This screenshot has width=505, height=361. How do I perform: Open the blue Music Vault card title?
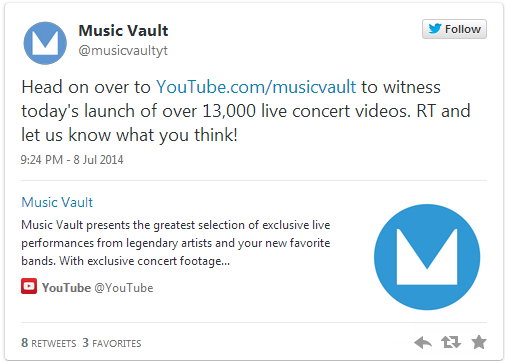tap(57, 202)
